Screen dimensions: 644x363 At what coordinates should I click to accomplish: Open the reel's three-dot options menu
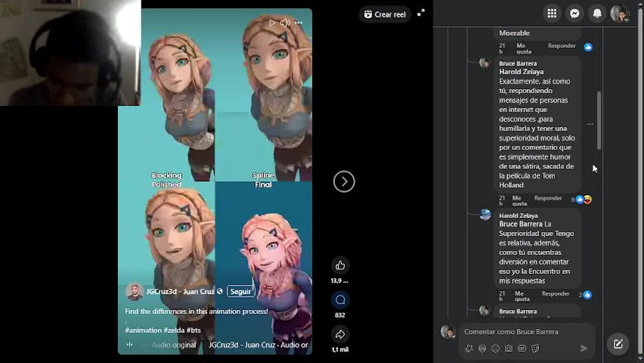[x=298, y=23]
